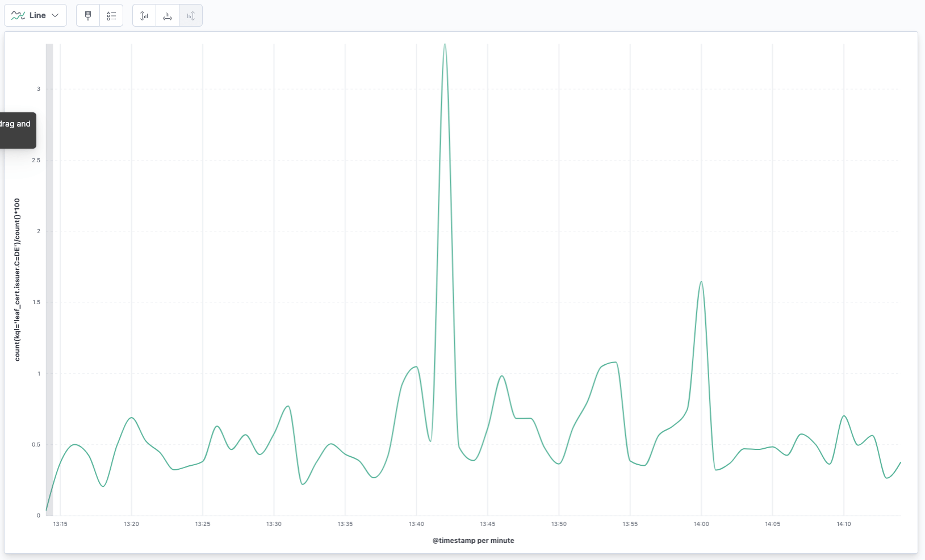Click the 13:55 x-axis tick label
This screenshot has width=925, height=560.
coord(630,524)
